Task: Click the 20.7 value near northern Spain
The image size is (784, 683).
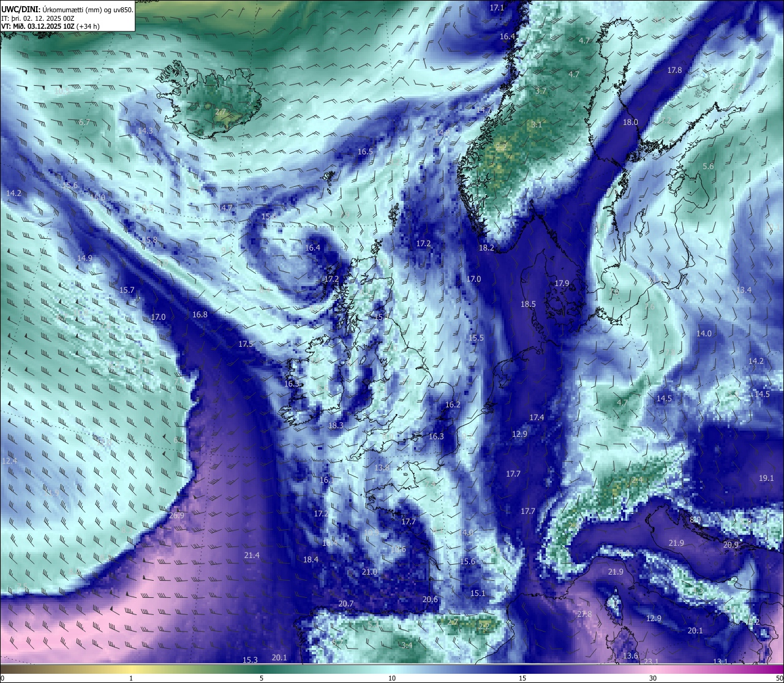Action: pos(346,604)
